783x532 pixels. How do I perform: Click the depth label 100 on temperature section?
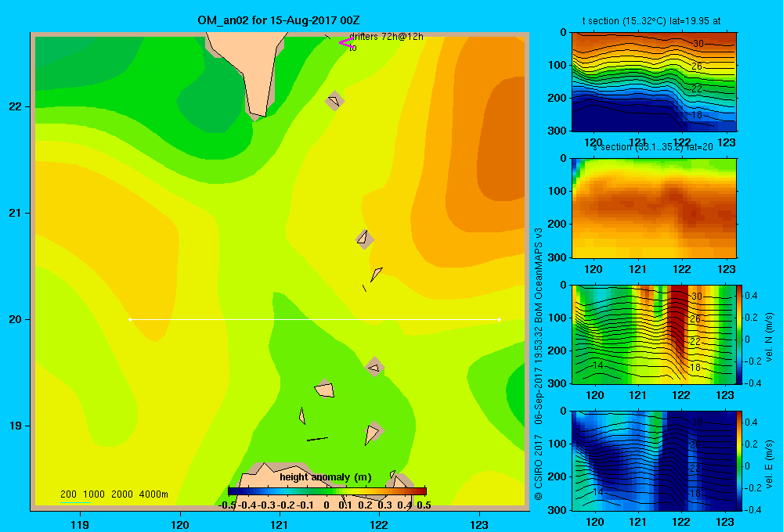(557, 65)
